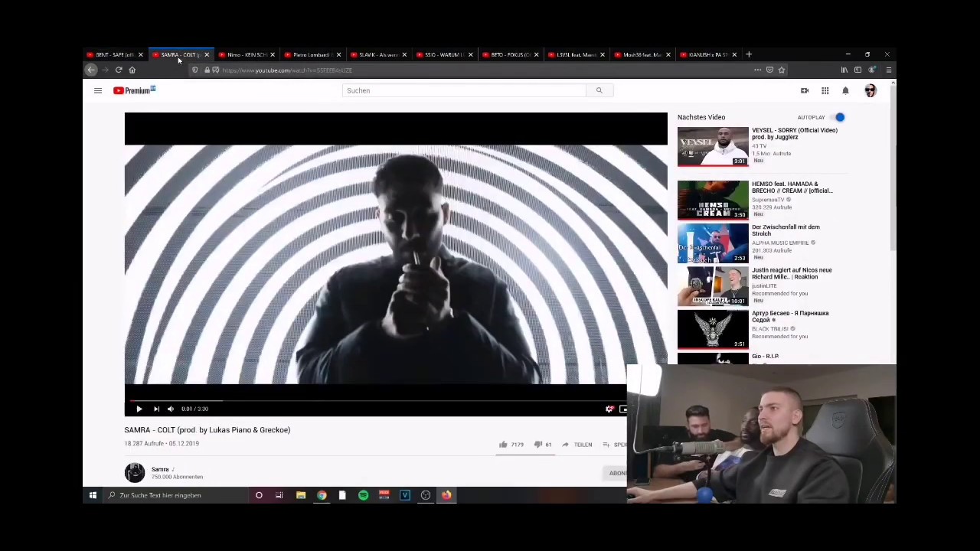Play the SAMRA - COLT video
The width and height of the screenshot is (980, 551).
click(x=139, y=409)
